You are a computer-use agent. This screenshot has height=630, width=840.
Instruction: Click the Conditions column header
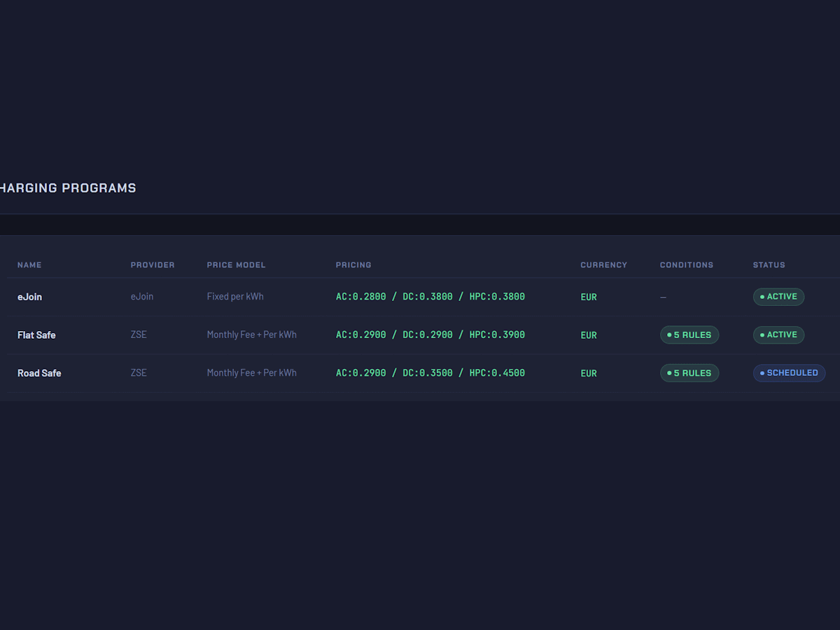(x=686, y=265)
